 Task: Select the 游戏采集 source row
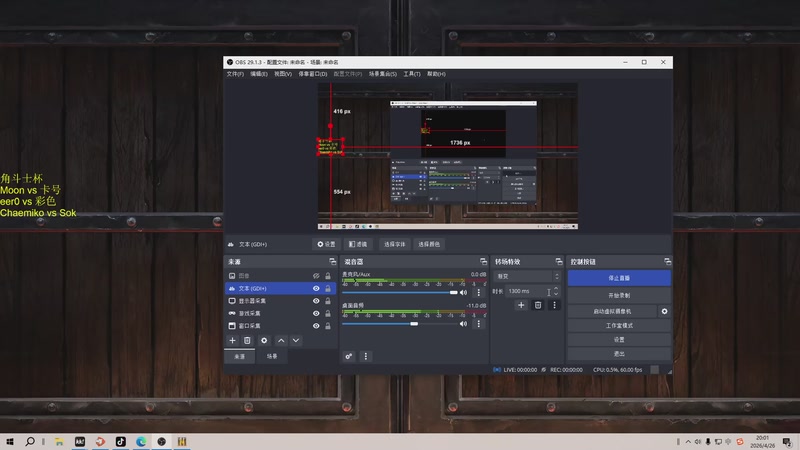(280, 313)
